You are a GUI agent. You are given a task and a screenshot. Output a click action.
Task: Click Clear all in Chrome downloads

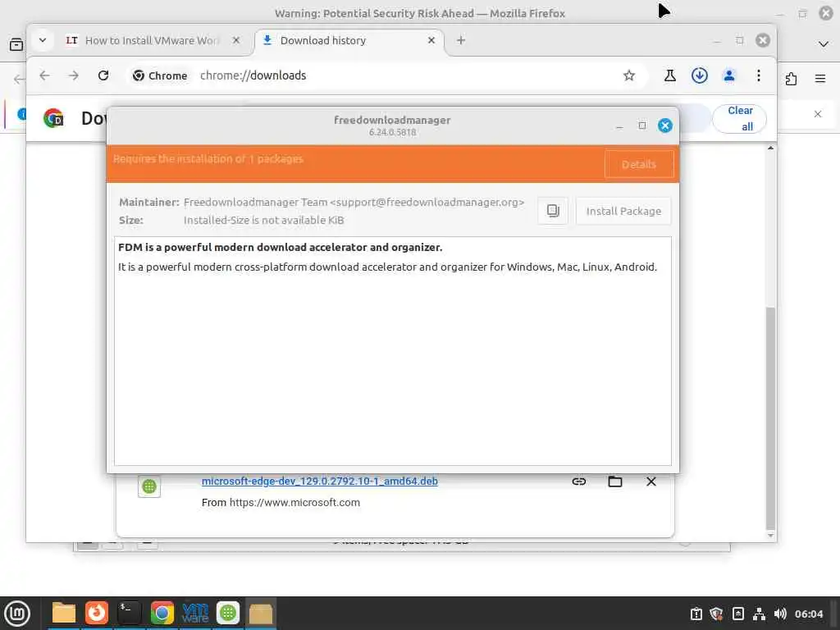tap(740, 118)
